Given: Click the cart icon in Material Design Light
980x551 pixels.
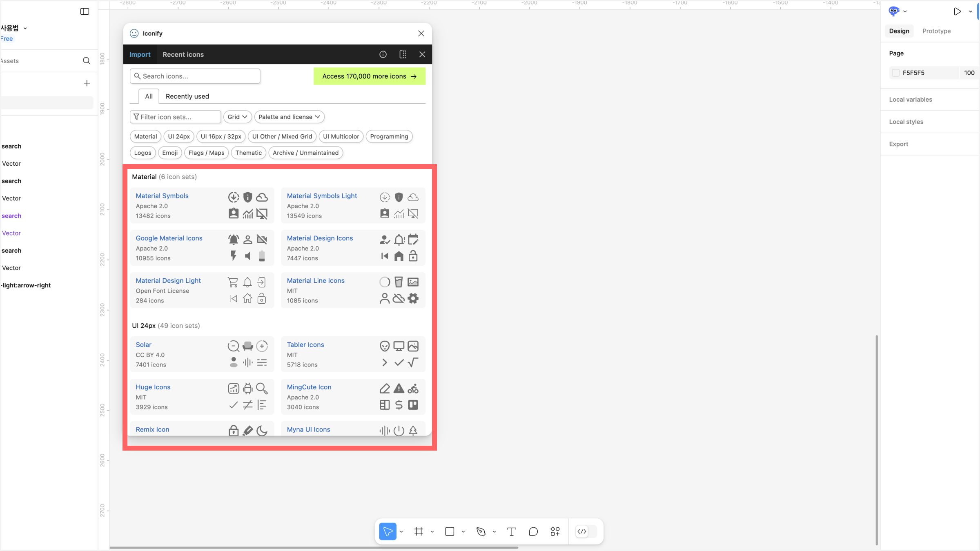Looking at the screenshot, I should coord(233,282).
